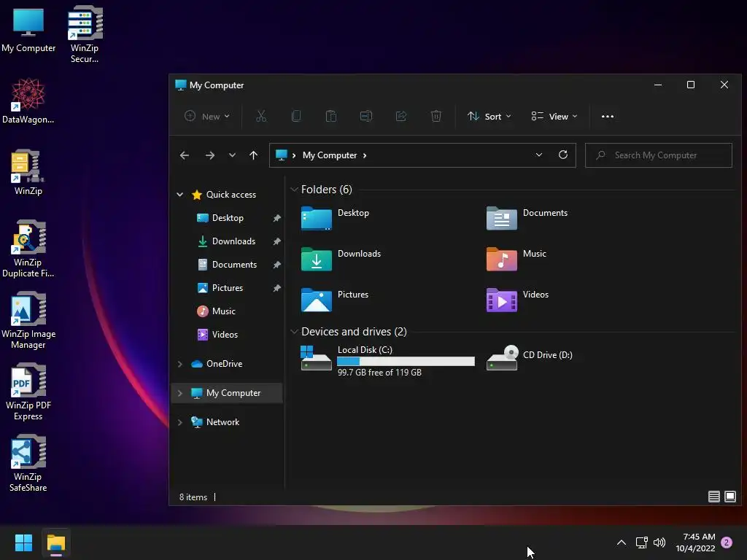Open the New dropdown menu
Screen dimensions: 747x560
[x=207, y=116]
